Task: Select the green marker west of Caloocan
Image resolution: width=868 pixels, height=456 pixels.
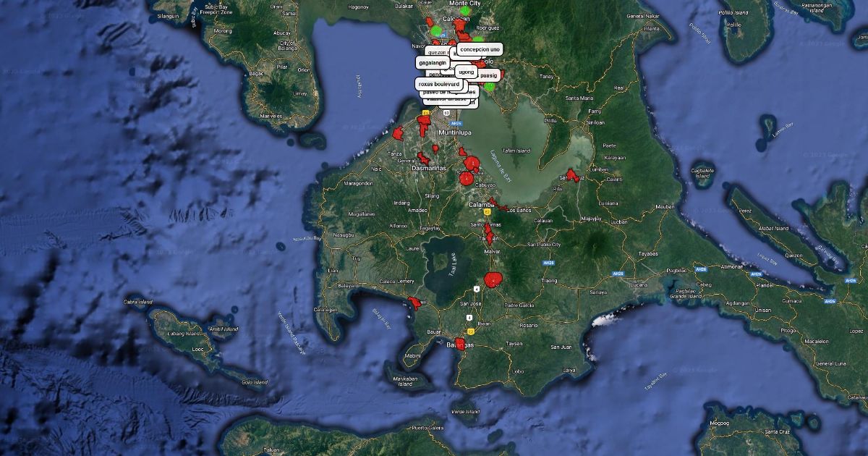Action: point(436,31)
